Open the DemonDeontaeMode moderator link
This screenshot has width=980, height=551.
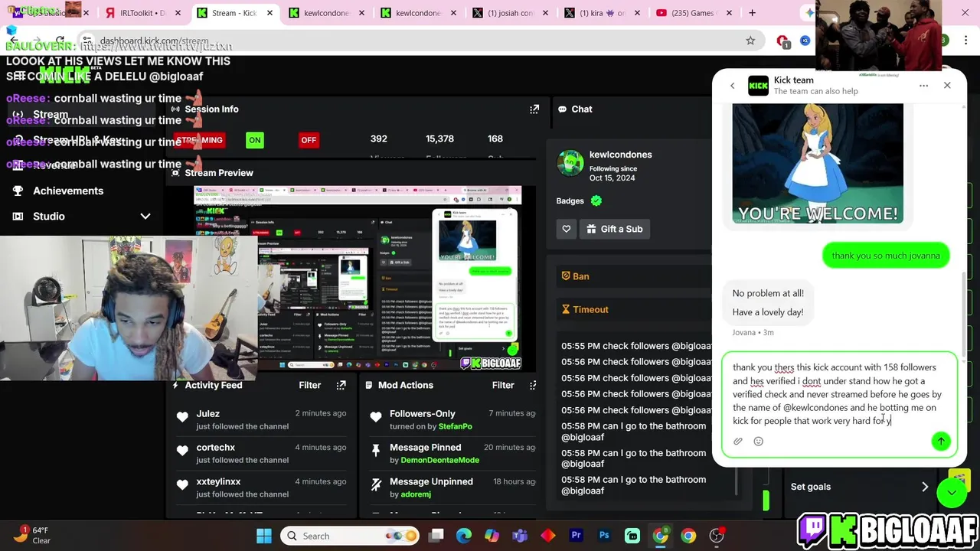pyautogui.click(x=439, y=460)
